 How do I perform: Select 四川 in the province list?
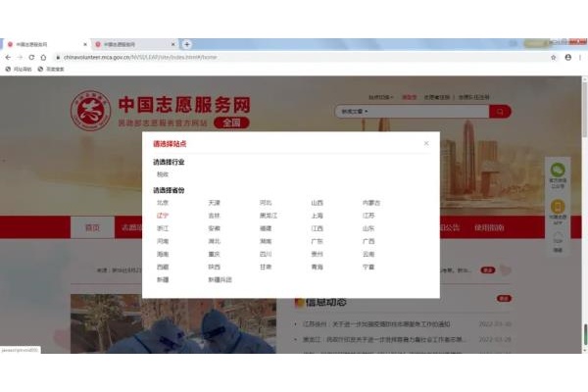266,254
